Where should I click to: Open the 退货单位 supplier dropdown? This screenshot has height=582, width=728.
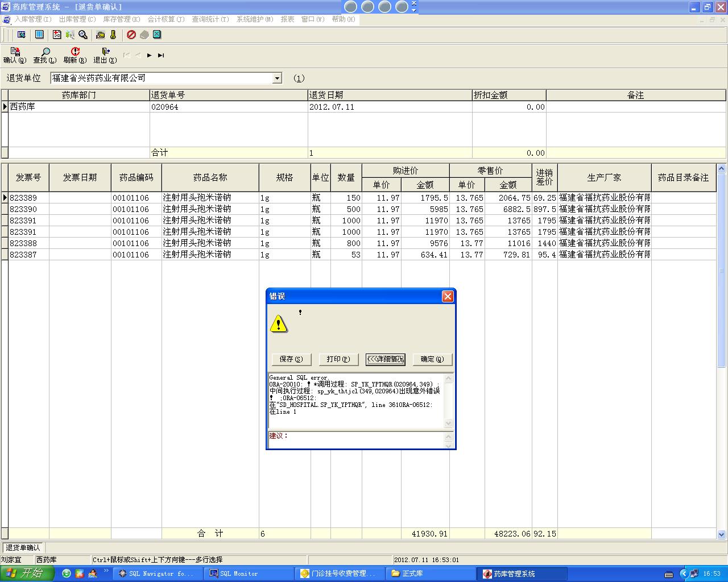(x=277, y=78)
